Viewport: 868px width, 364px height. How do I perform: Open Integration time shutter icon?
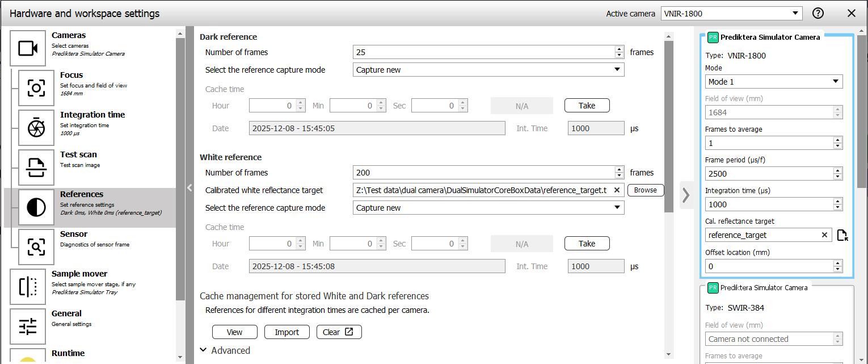click(36, 128)
